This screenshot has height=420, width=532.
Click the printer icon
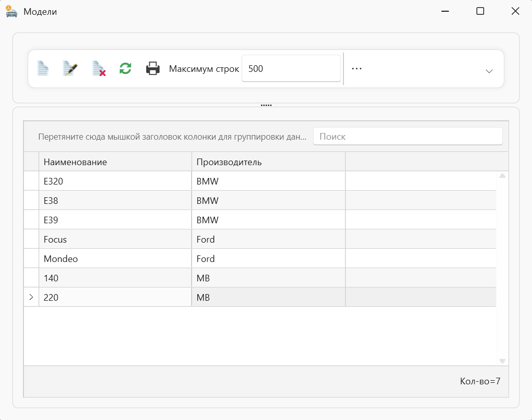(x=153, y=68)
